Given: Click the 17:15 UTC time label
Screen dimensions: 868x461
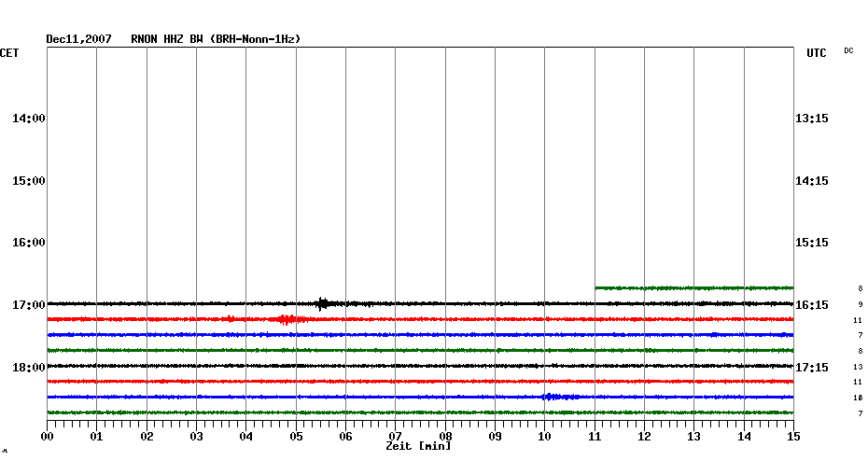Looking at the screenshot, I should tap(812, 368).
